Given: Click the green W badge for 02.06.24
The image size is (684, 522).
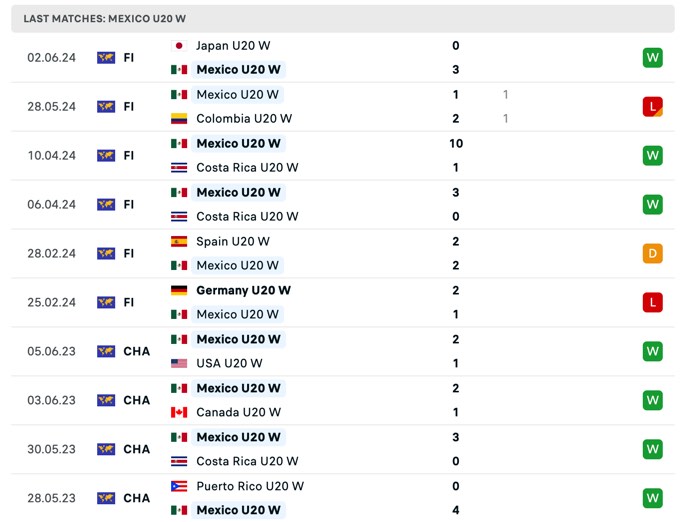Looking at the screenshot, I should 653,58.
